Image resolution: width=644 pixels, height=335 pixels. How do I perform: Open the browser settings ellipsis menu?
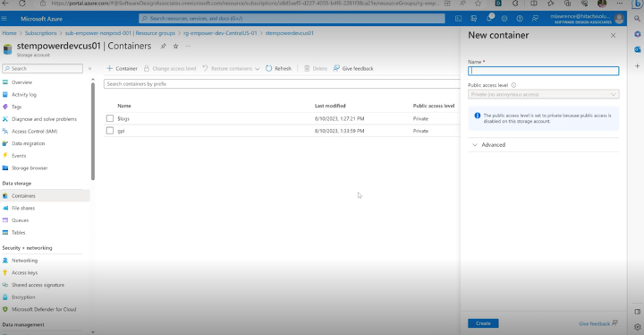(x=619, y=4)
